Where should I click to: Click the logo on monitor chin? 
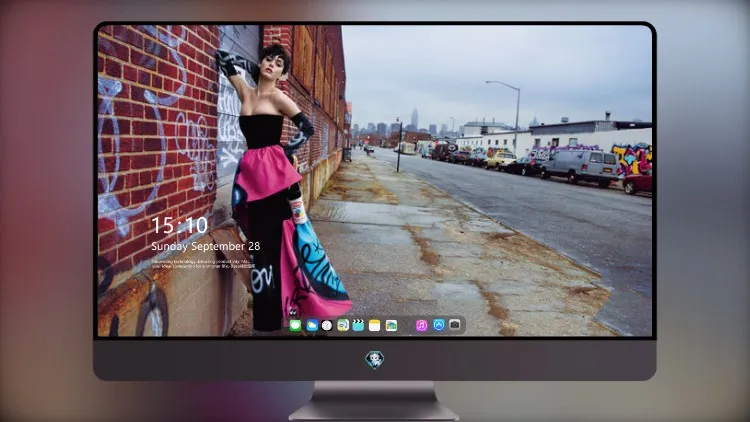click(375, 359)
